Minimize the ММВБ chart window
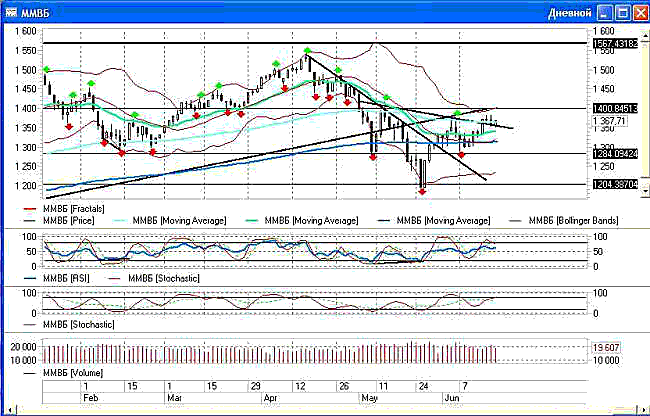Viewport: 650px width, 416px height. [x=604, y=13]
